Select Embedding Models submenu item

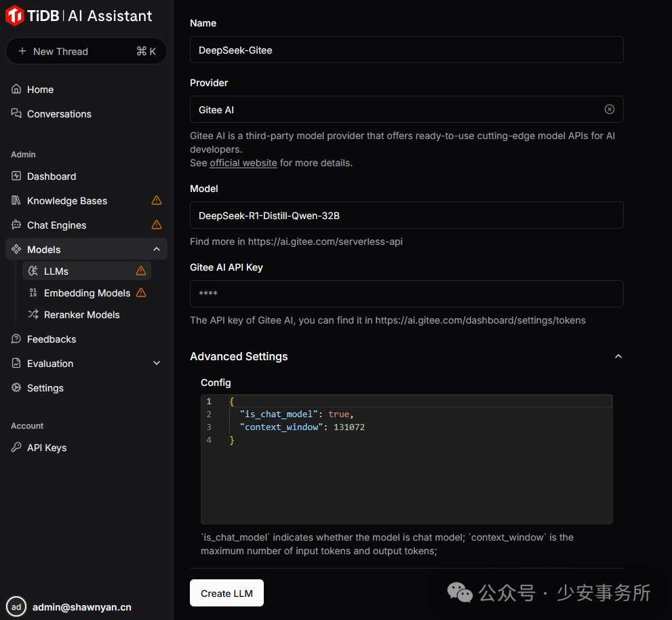point(87,293)
